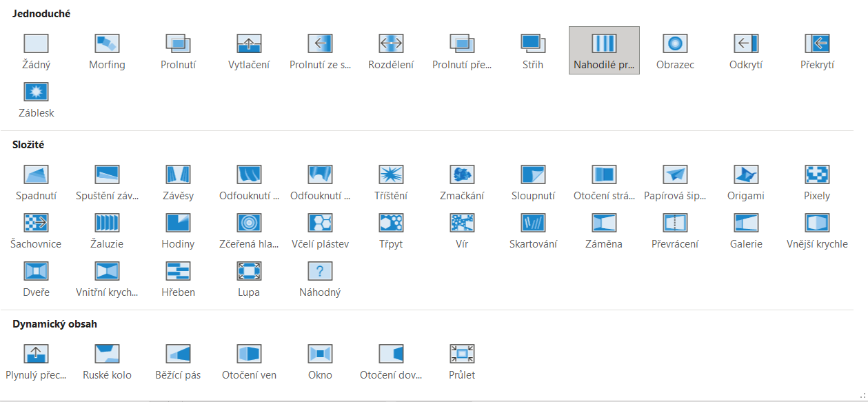The height and width of the screenshot is (402, 868).
Task: Choose the Prolnutí transition
Action: (178, 50)
